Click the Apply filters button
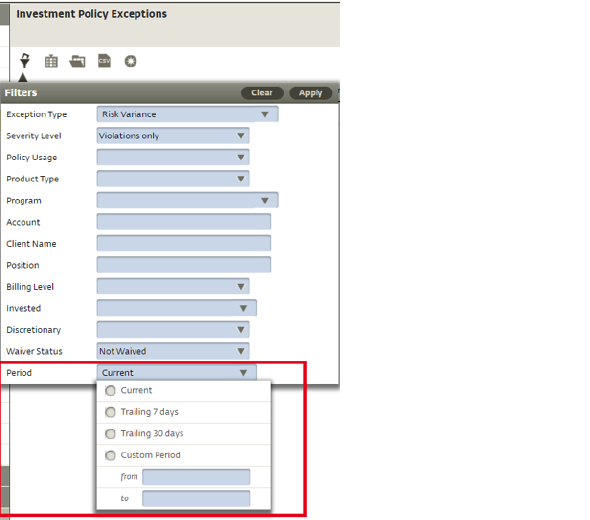 [310, 93]
